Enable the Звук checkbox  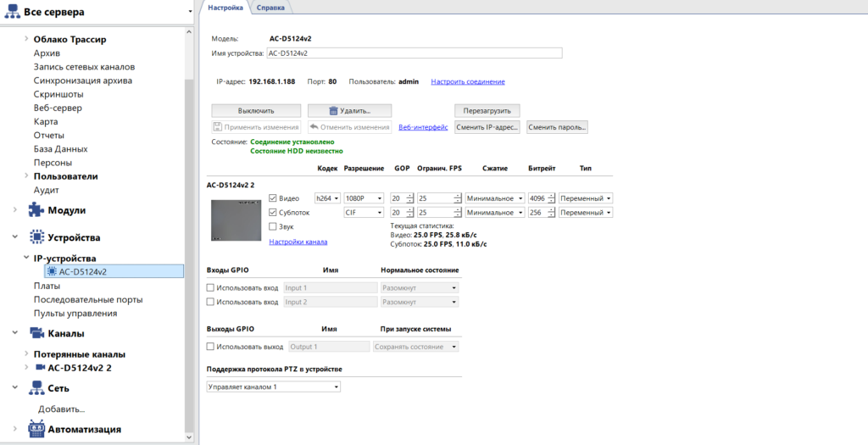click(272, 226)
